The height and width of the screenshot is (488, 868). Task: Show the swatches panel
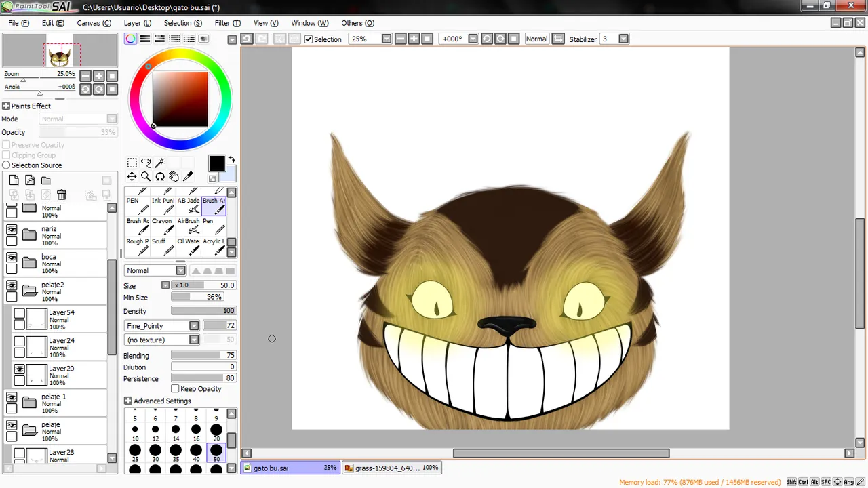point(189,39)
